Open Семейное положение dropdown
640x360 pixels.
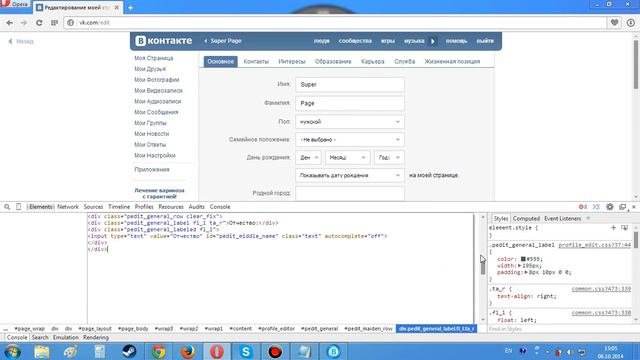350,140
